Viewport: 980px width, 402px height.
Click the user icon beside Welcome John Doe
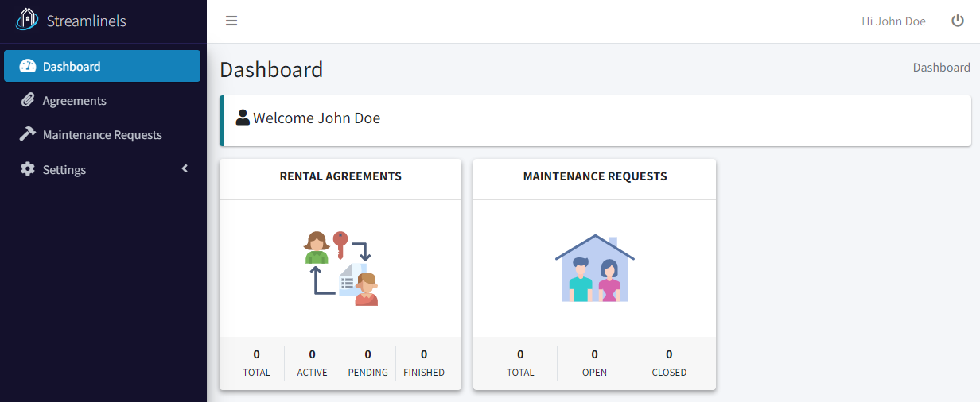(x=243, y=118)
